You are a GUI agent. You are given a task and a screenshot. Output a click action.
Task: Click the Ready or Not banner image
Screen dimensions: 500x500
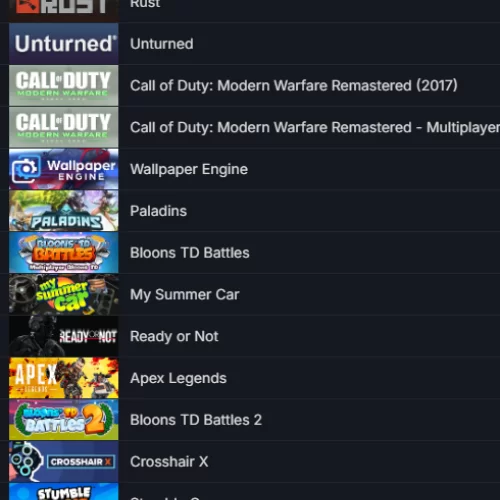(x=64, y=336)
